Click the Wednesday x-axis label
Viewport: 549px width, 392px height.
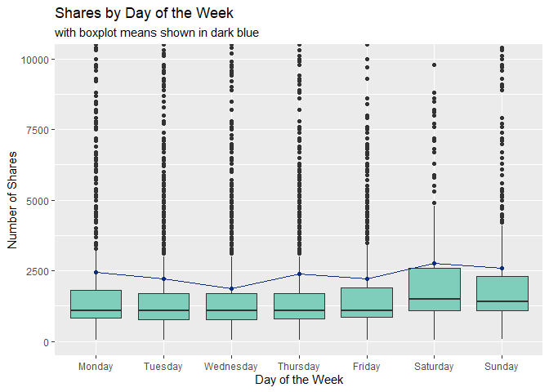(231, 366)
